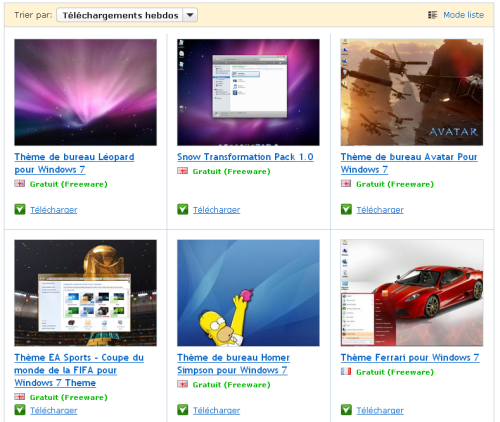Screen dimensions: 500x422
Task: Open the EA Sports FIFA theme thumbnail
Action: pos(85,293)
